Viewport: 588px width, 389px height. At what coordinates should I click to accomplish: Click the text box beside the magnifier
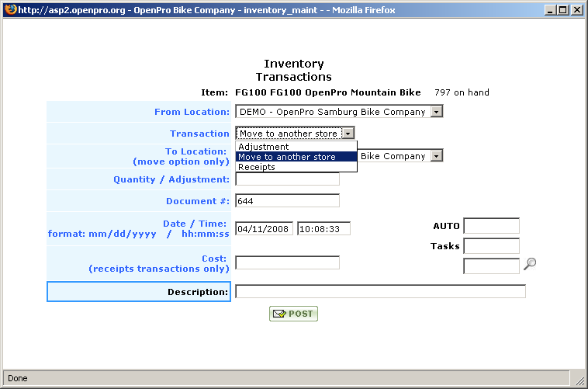point(491,266)
